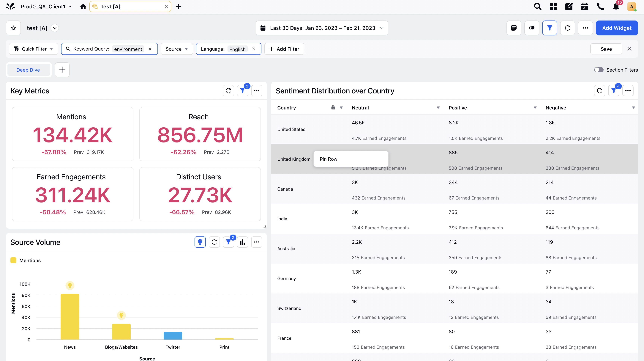This screenshot has width=644, height=361.
Task: Click the Add Widget button
Action: pyautogui.click(x=617, y=28)
